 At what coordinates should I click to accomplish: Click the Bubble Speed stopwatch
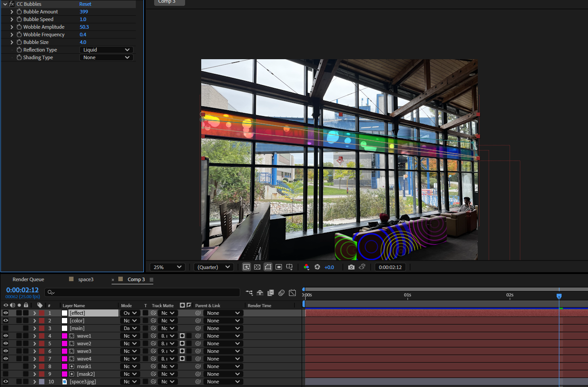click(x=19, y=19)
